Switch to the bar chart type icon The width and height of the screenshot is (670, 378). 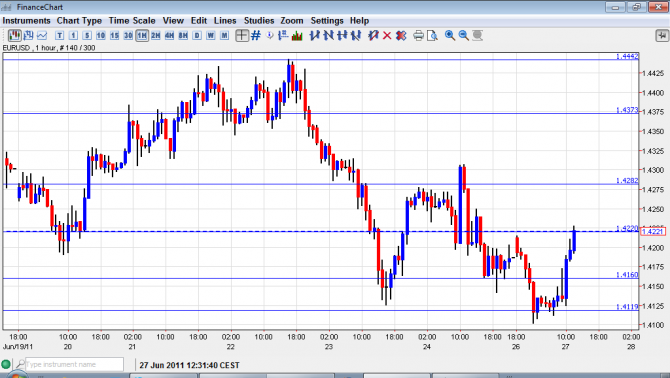tap(29, 35)
